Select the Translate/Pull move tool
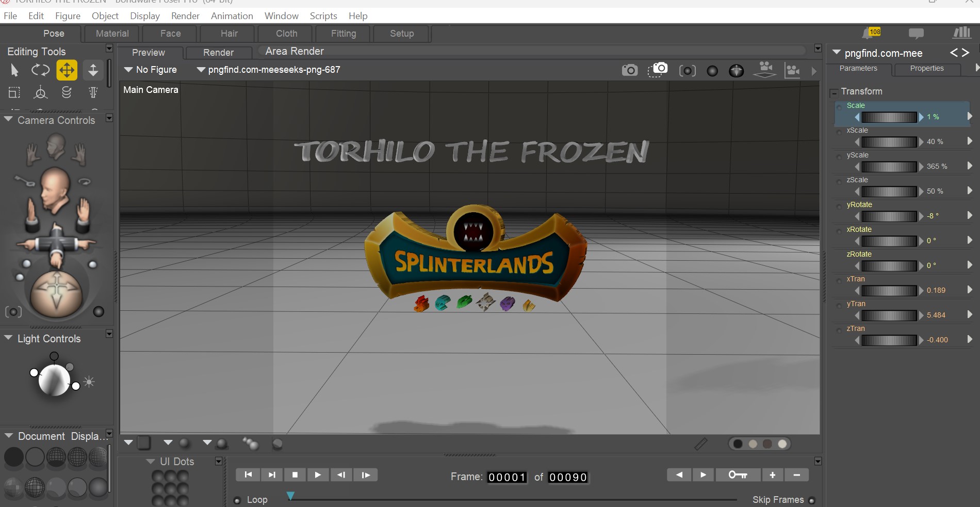This screenshot has height=507, width=980. [x=67, y=70]
